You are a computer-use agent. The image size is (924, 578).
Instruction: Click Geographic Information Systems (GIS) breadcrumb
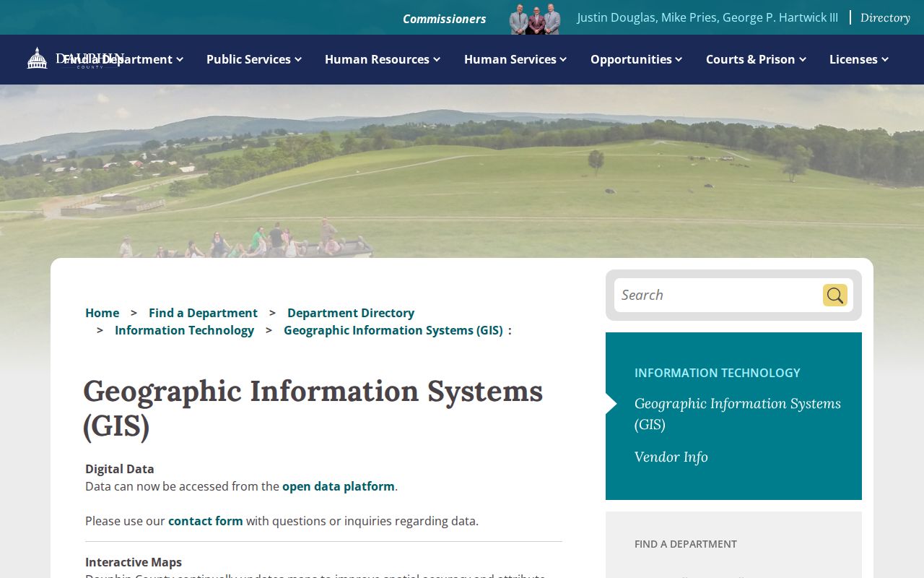tap(393, 330)
